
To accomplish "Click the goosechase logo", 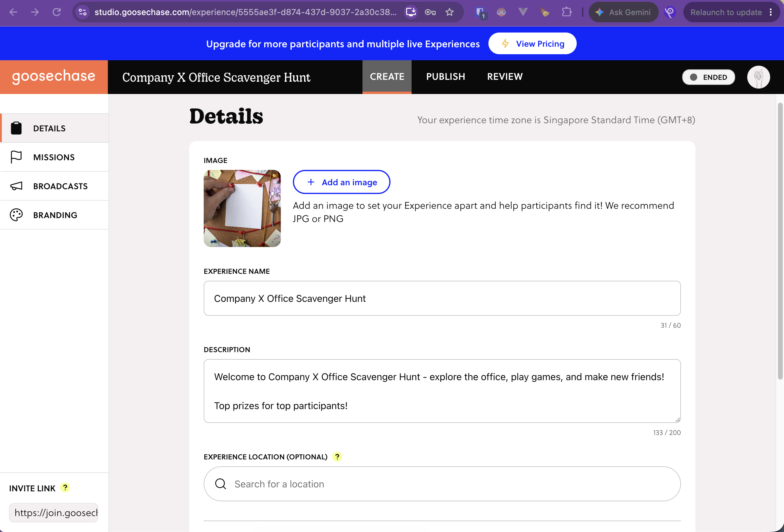I will (54, 77).
